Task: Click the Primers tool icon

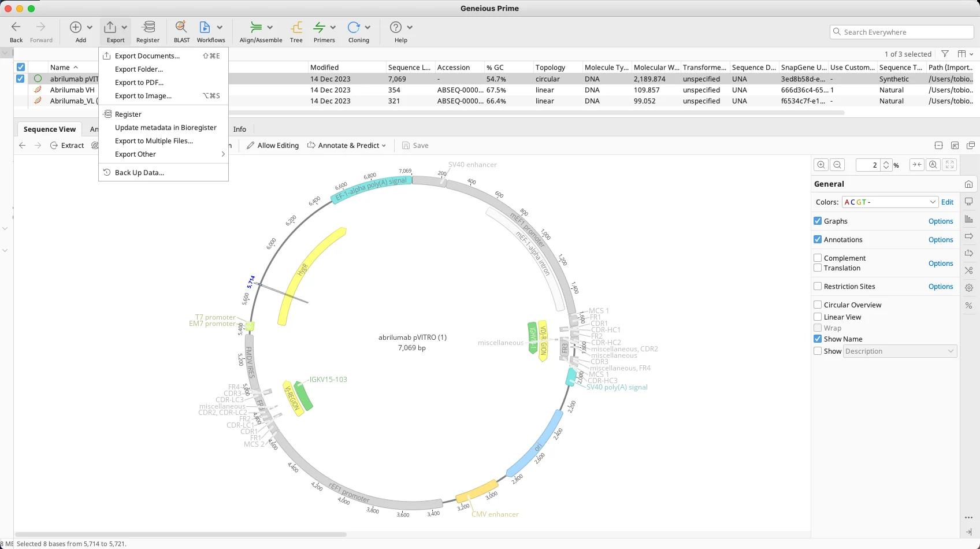Action: pyautogui.click(x=319, y=27)
